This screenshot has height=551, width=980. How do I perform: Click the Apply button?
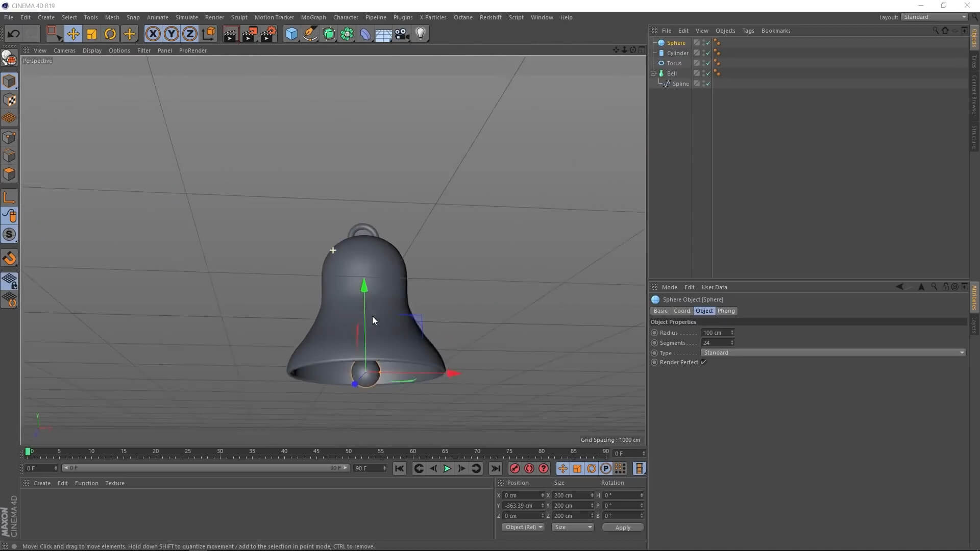point(622,527)
